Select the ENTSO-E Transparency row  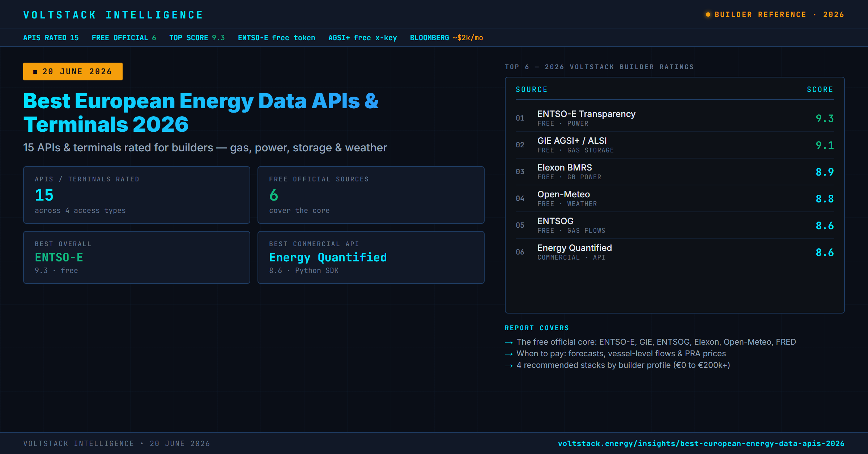[x=675, y=118]
